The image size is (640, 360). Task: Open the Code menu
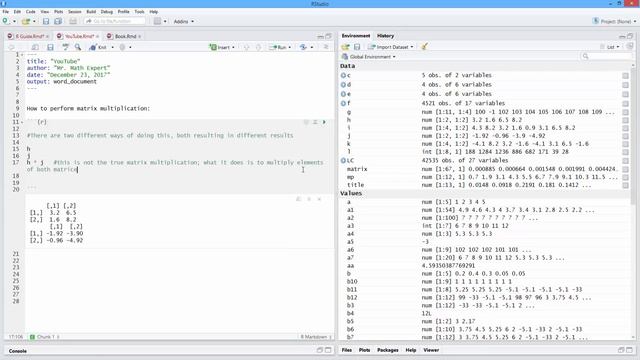(x=31, y=12)
